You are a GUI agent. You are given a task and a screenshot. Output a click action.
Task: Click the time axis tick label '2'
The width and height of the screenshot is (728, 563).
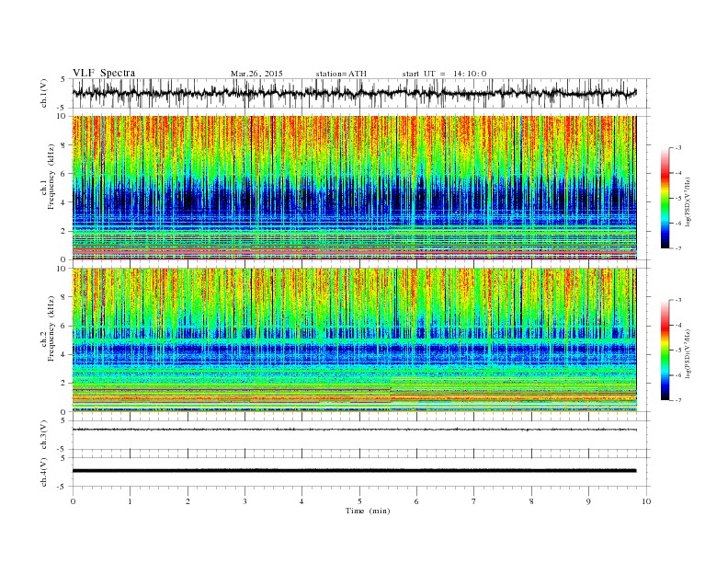pyautogui.click(x=188, y=501)
